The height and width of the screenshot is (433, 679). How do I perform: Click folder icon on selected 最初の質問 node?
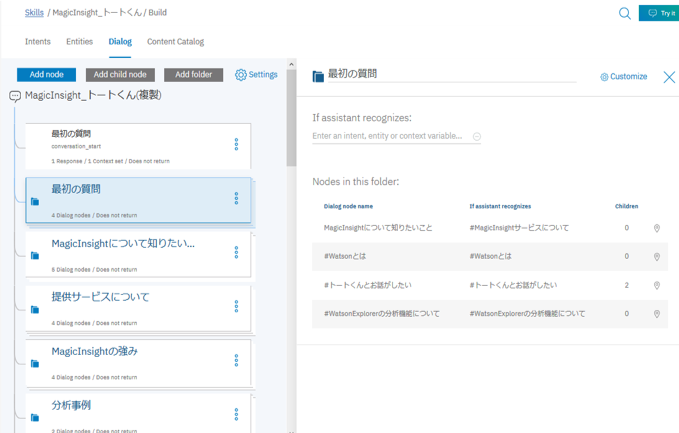pyautogui.click(x=35, y=201)
